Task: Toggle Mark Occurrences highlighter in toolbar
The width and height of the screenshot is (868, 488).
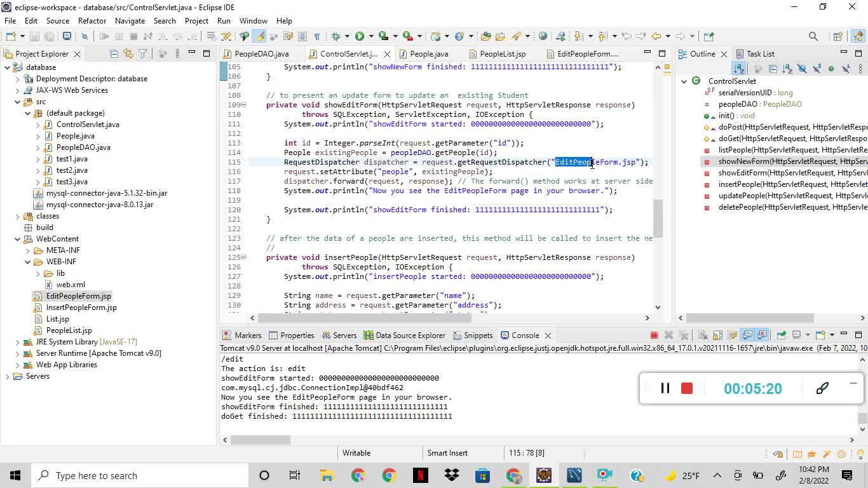Action: [x=259, y=36]
